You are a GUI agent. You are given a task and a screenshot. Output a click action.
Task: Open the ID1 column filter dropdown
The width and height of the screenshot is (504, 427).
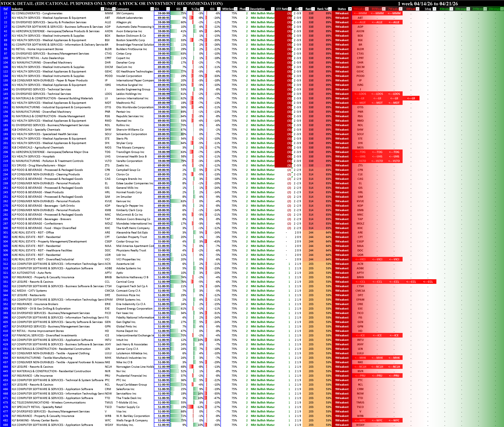(x=168, y=9)
